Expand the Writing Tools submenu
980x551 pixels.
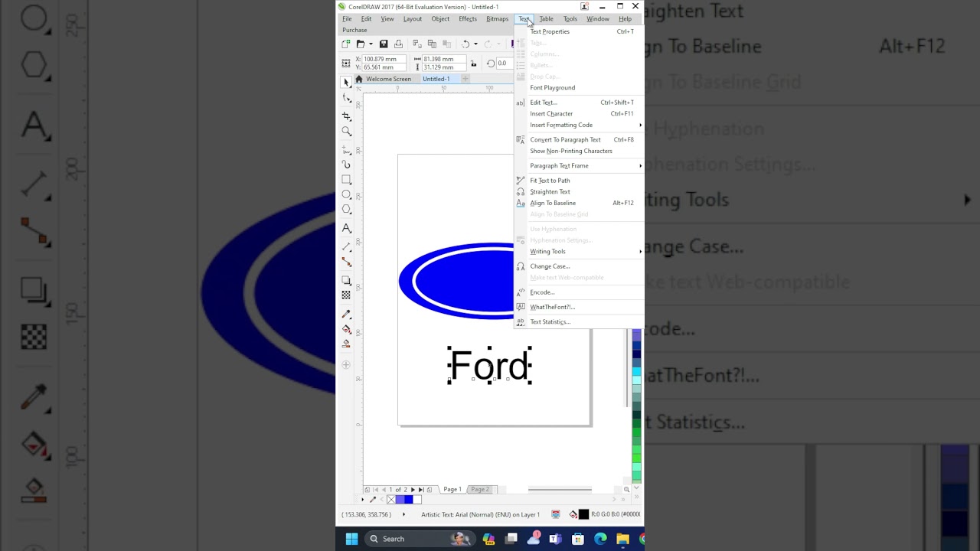click(x=640, y=251)
